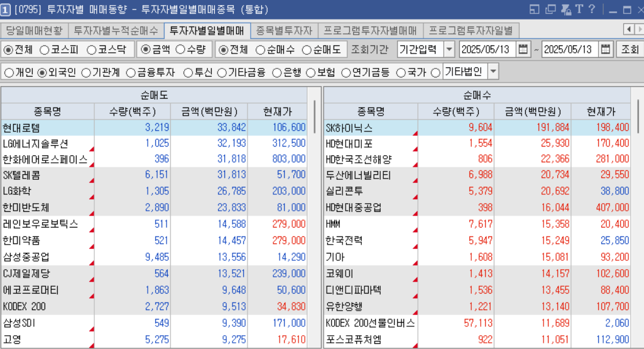Image resolution: width=644 pixels, height=349 pixels.
Task: Select 삼성중공업 in 순매도 list
Action: 26,257
